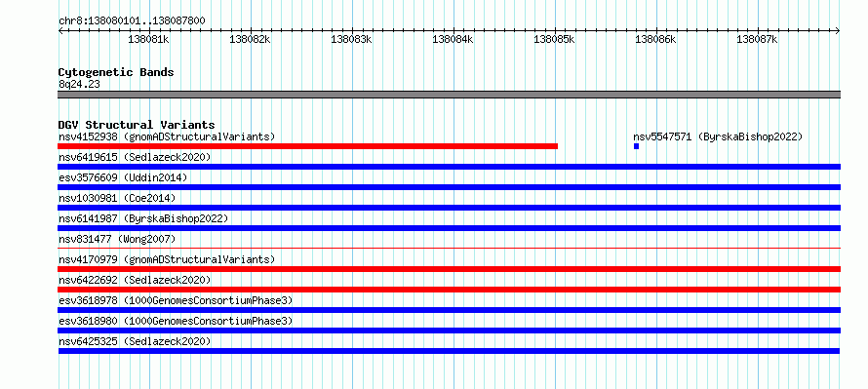Click the 8q24.23 band label

pyautogui.click(x=79, y=85)
